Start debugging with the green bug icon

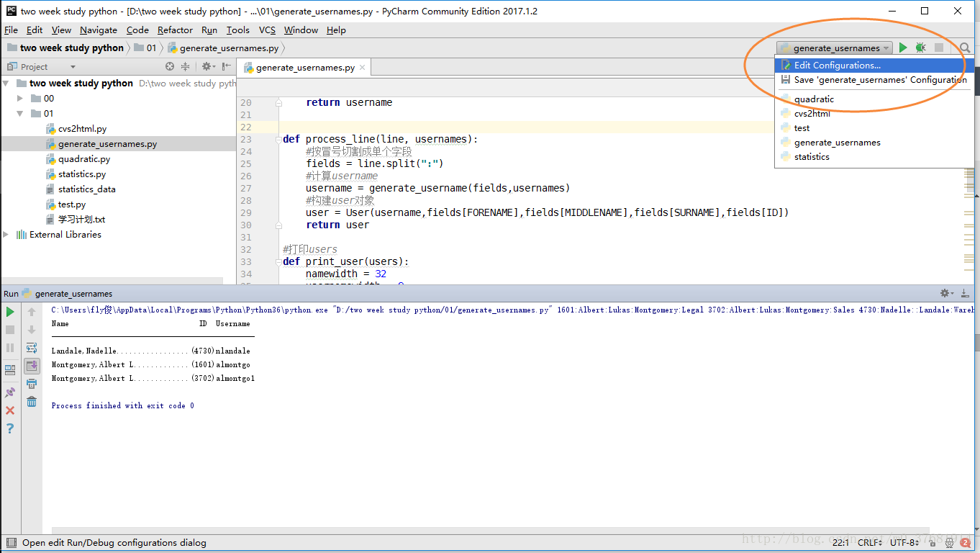pos(921,48)
